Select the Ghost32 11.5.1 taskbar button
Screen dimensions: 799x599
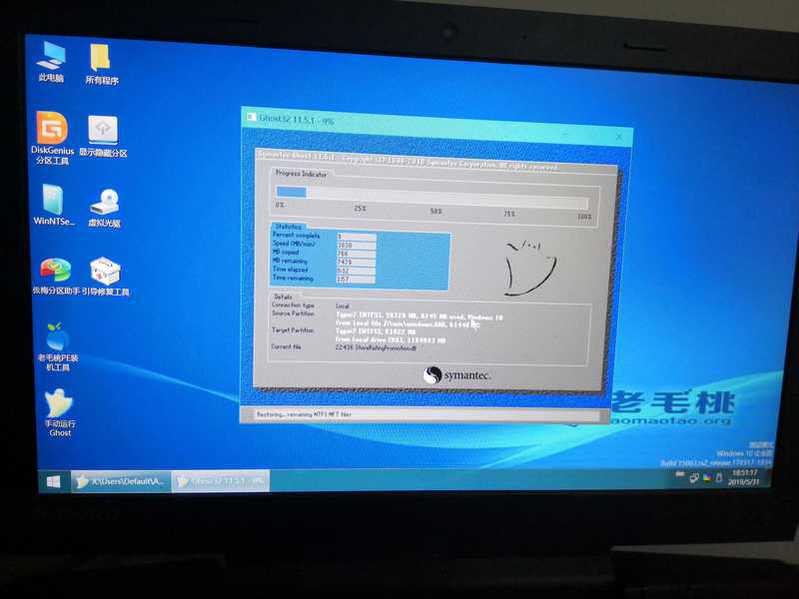pyautogui.click(x=220, y=481)
